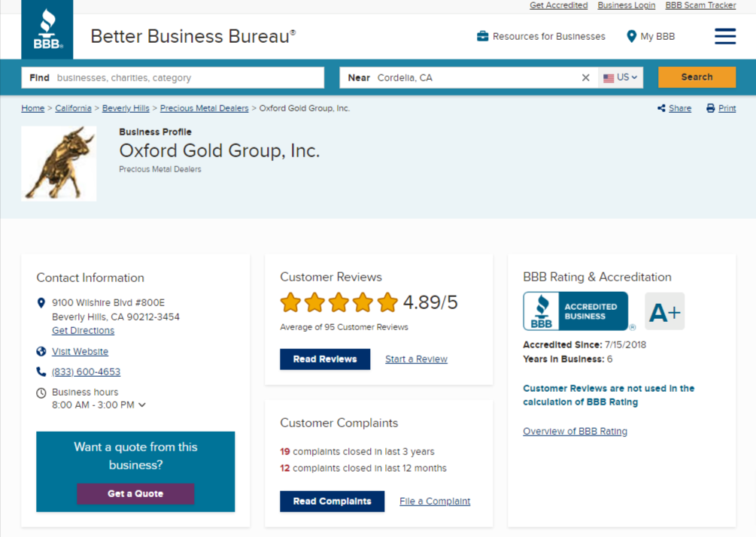The width and height of the screenshot is (756, 537).
Task: Click the A+ rating badge
Action: tap(664, 311)
